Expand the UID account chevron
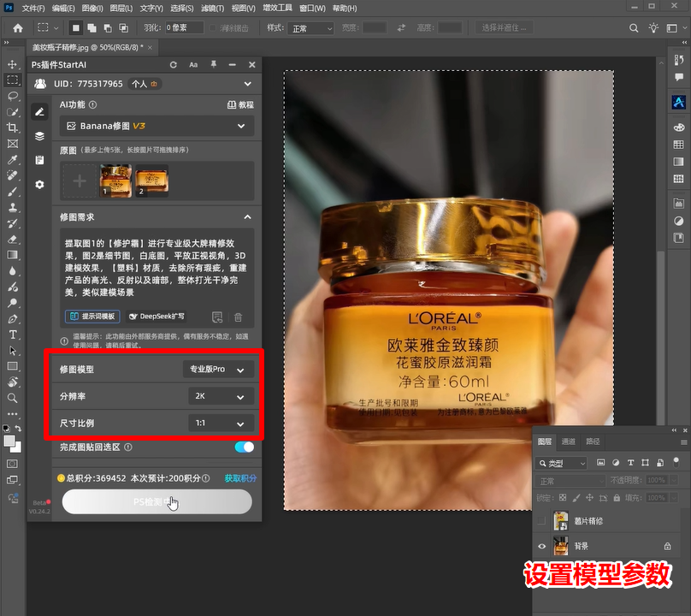The image size is (691, 616). click(x=248, y=84)
